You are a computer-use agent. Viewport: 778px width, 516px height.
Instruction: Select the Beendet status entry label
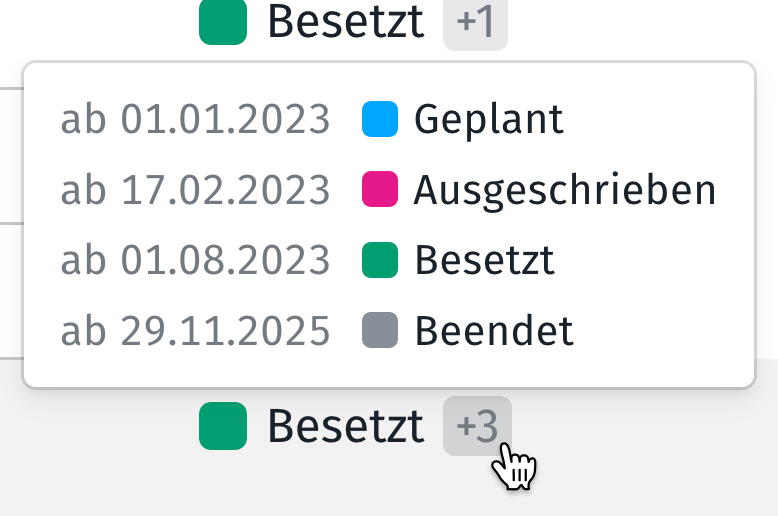[x=494, y=330]
